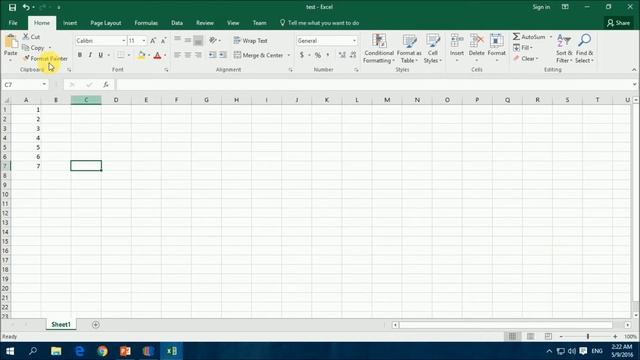The height and width of the screenshot is (360, 640).
Task: Add a new sheet with plus icon
Action: point(96,324)
